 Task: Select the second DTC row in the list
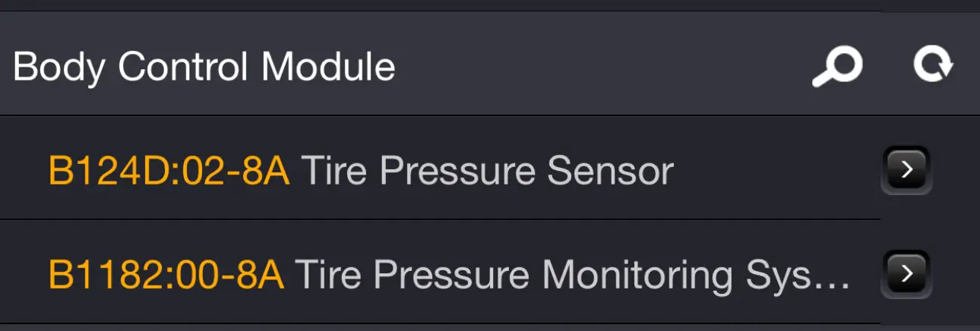(441, 272)
